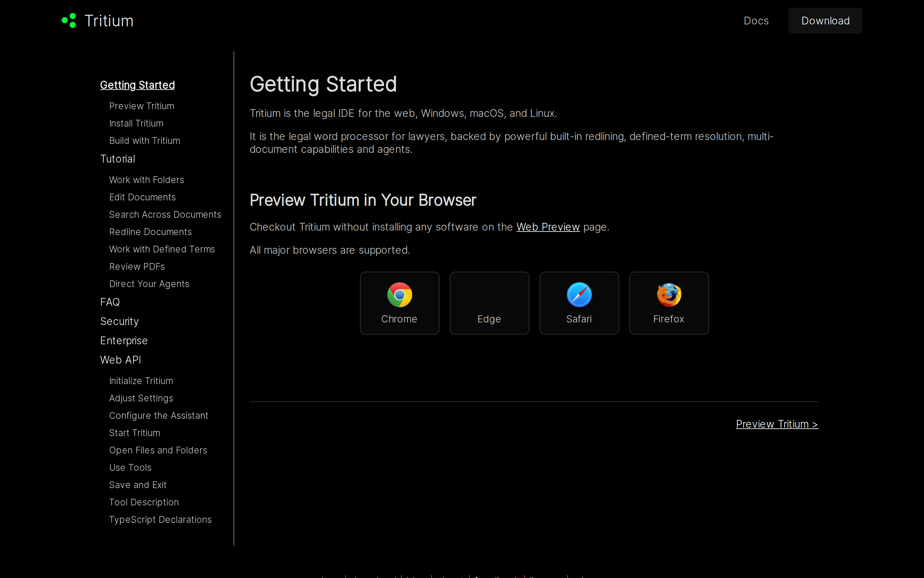Open Review PDFs tutorial
The height and width of the screenshot is (578, 924).
point(137,267)
